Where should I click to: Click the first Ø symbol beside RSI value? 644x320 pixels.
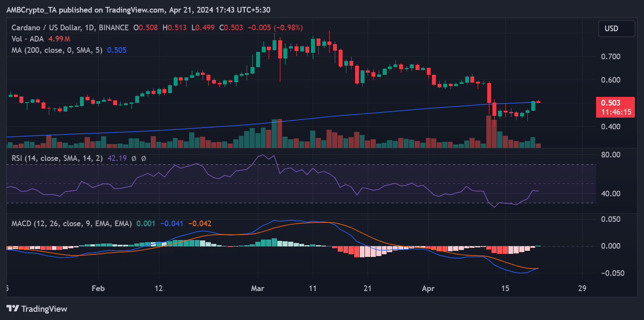[x=133, y=158]
